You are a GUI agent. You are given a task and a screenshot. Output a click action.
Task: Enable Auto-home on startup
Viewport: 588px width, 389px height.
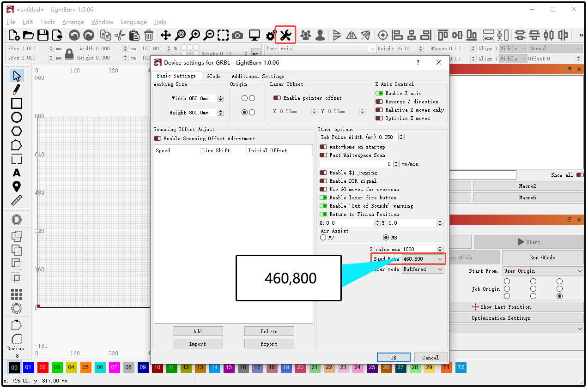click(x=323, y=147)
